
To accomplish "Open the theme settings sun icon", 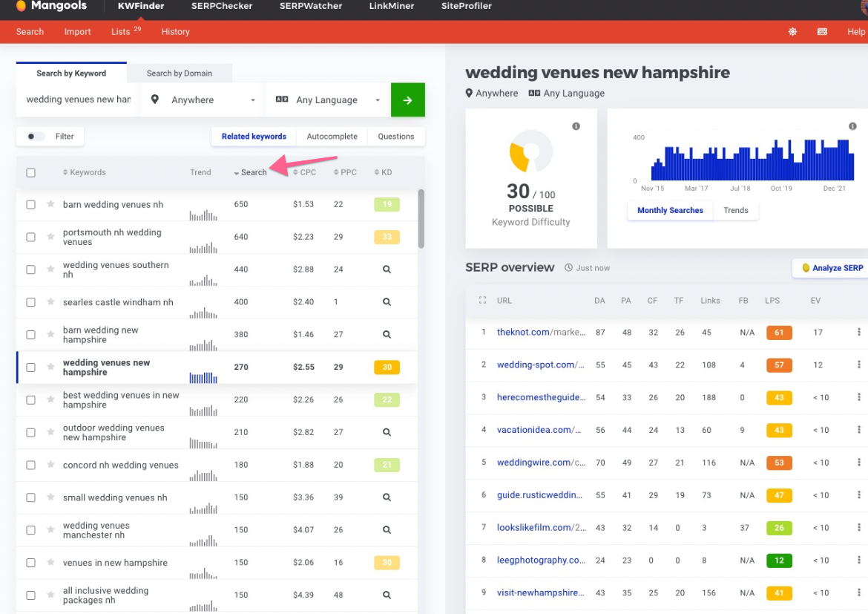I will (x=792, y=32).
